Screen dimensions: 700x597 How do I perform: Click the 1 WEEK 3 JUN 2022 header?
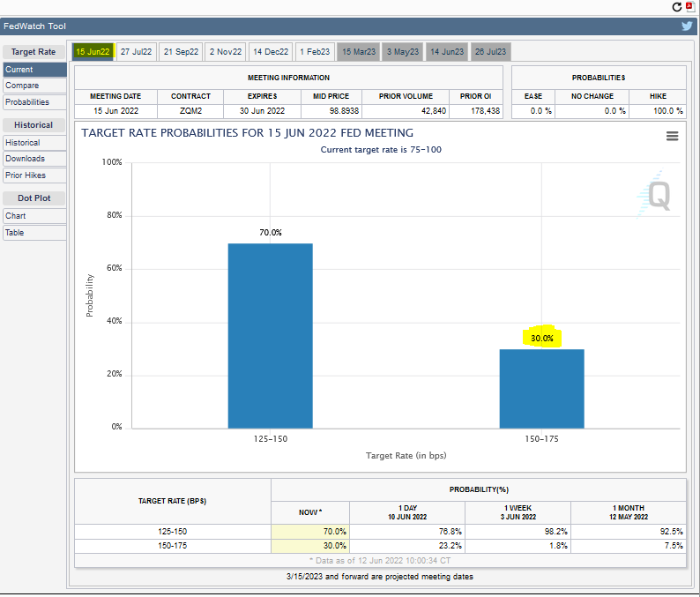pos(518,512)
